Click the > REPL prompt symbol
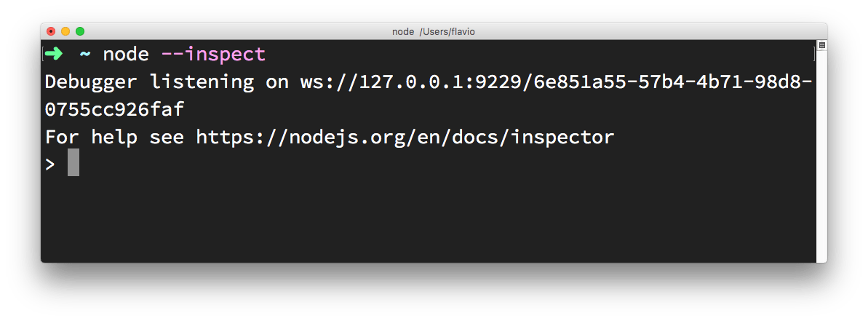Image resolution: width=868 pixels, height=321 pixels. pyautogui.click(x=50, y=164)
